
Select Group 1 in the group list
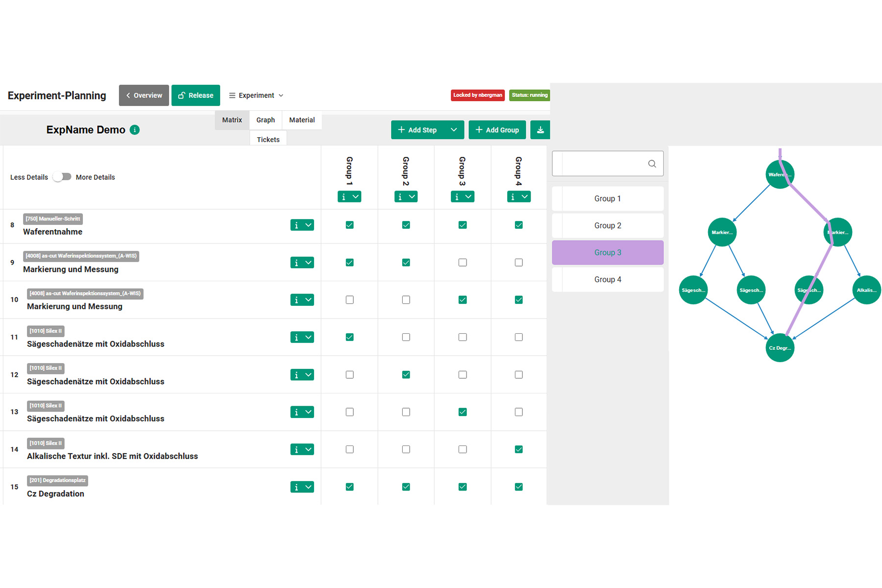pyautogui.click(x=608, y=198)
